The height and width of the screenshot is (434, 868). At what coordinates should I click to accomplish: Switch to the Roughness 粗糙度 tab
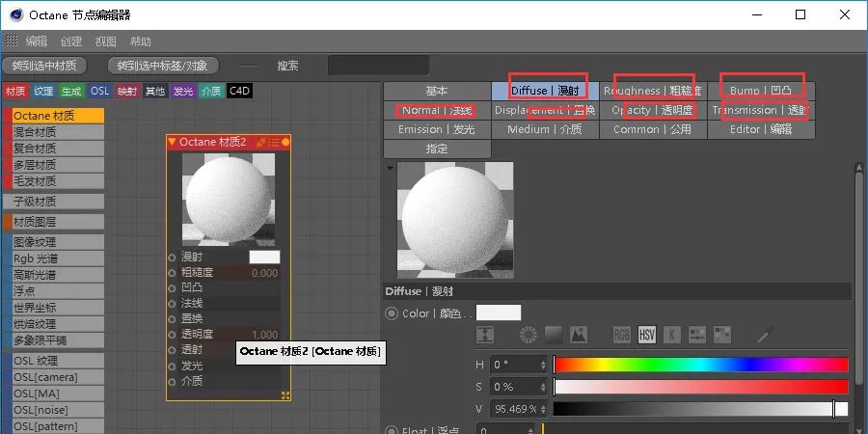pyautogui.click(x=653, y=91)
